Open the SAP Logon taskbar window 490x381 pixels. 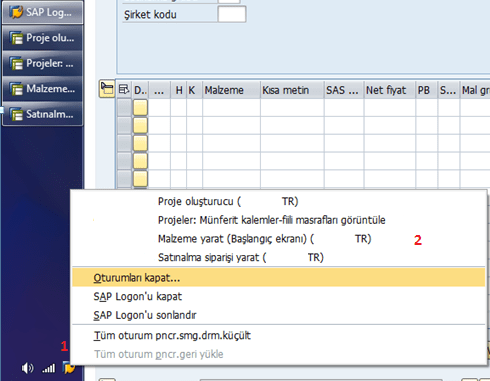click(x=42, y=12)
